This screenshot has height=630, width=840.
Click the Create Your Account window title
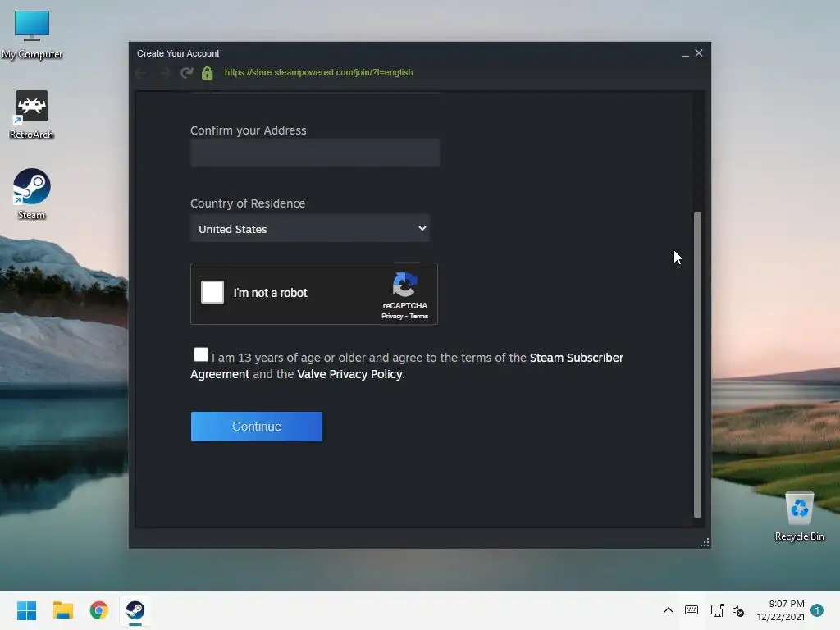click(x=178, y=53)
